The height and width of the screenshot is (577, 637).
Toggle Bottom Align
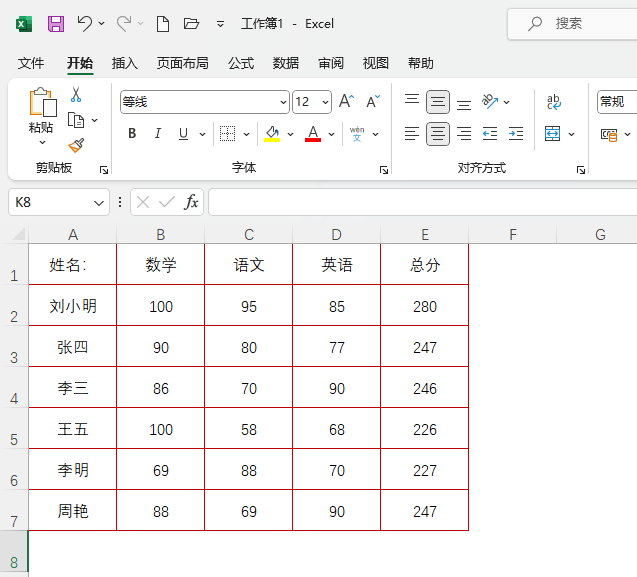464,103
